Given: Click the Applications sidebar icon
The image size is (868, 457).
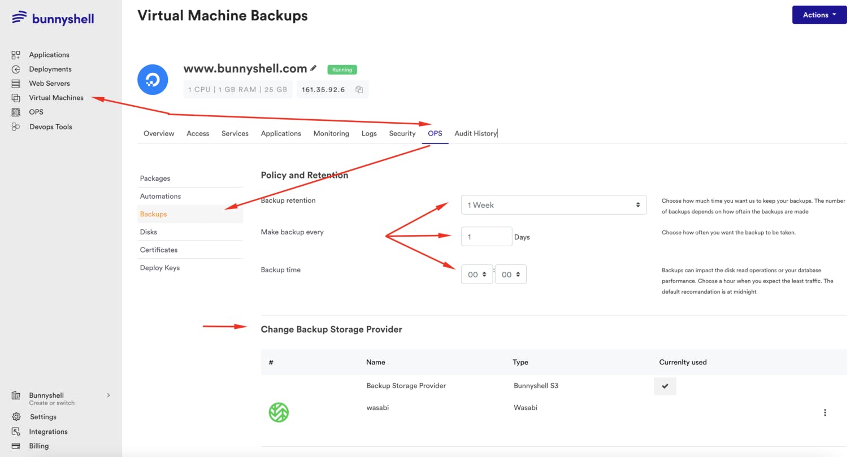Looking at the screenshot, I should [16, 55].
